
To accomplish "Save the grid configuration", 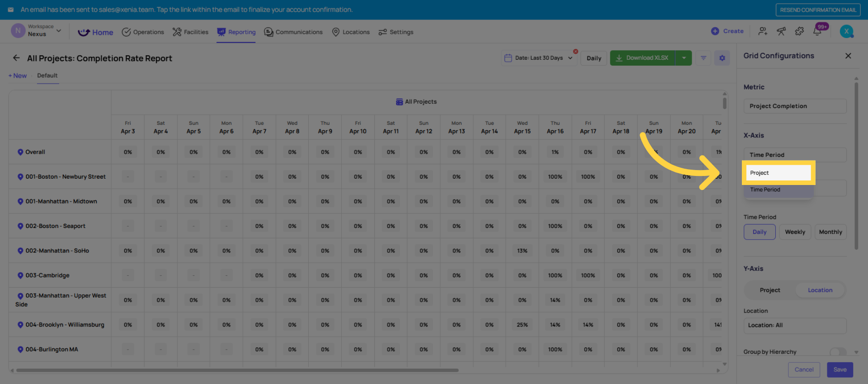I will pyautogui.click(x=840, y=370).
